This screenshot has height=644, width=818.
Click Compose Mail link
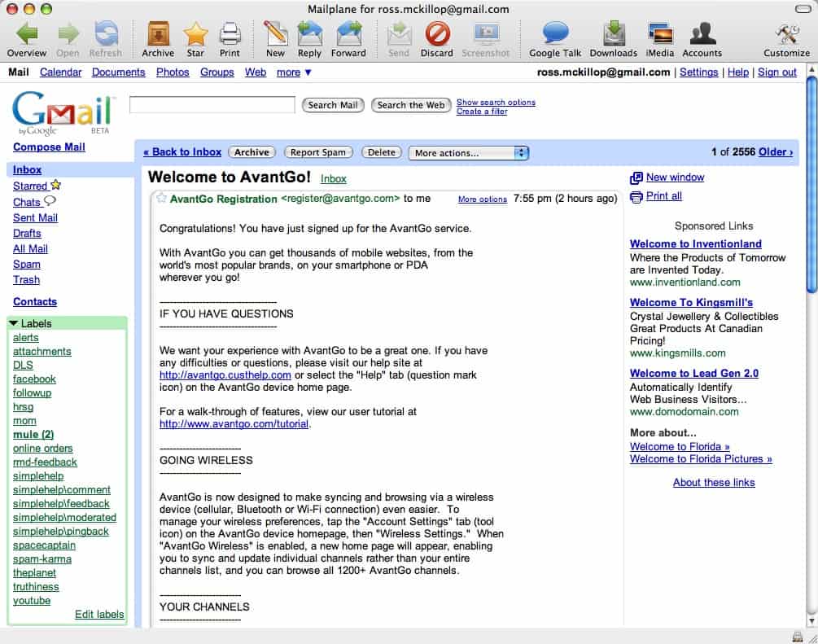point(49,147)
